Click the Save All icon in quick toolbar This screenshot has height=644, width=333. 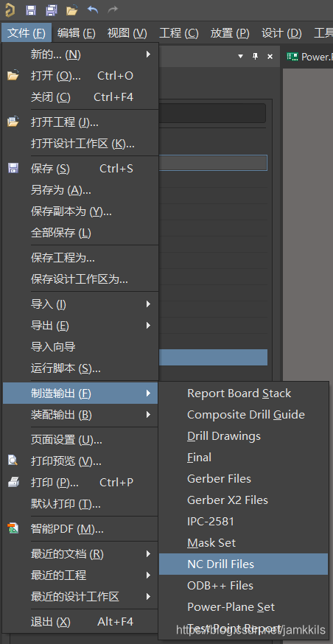point(52,10)
